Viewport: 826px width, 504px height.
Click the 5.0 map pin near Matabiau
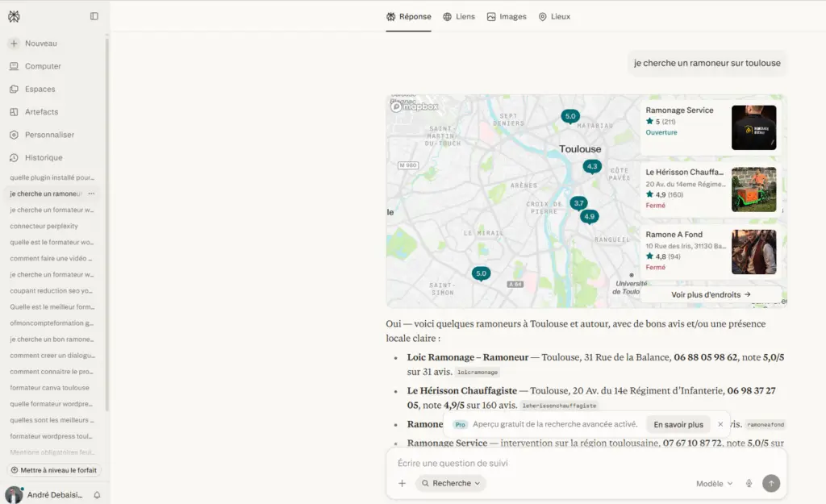pyautogui.click(x=570, y=116)
